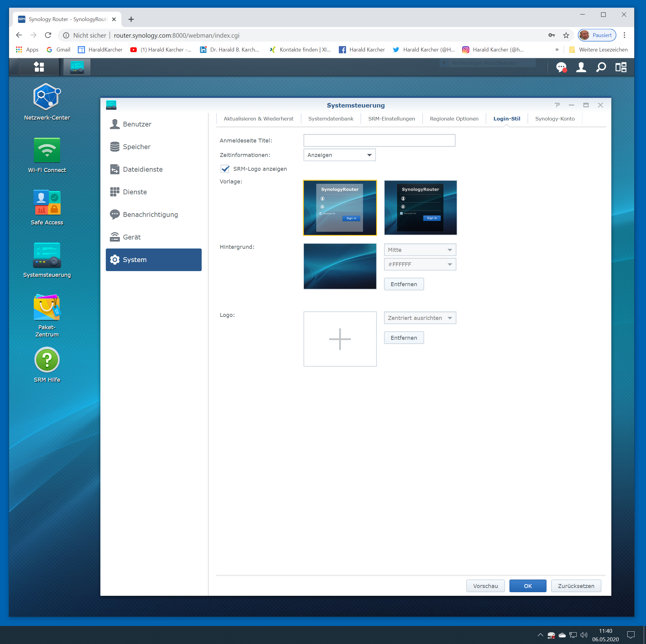Open the Synology-Konto tab
Image resolution: width=646 pixels, height=644 pixels.
(x=555, y=119)
